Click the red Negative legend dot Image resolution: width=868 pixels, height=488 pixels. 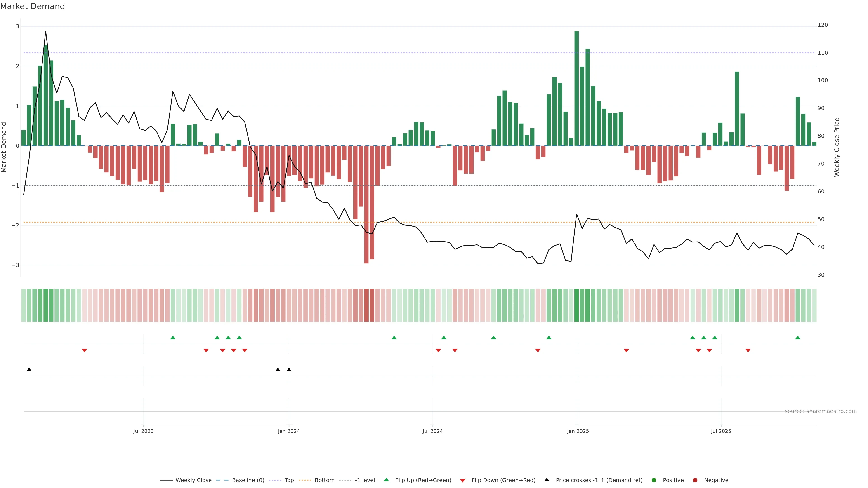[x=695, y=480]
